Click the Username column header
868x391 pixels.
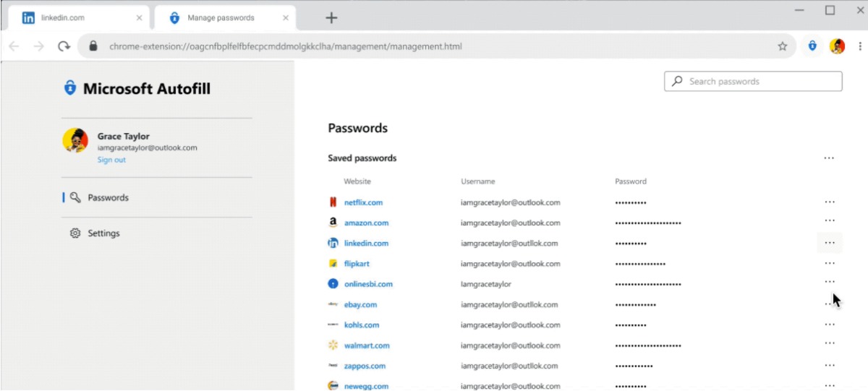(478, 181)
